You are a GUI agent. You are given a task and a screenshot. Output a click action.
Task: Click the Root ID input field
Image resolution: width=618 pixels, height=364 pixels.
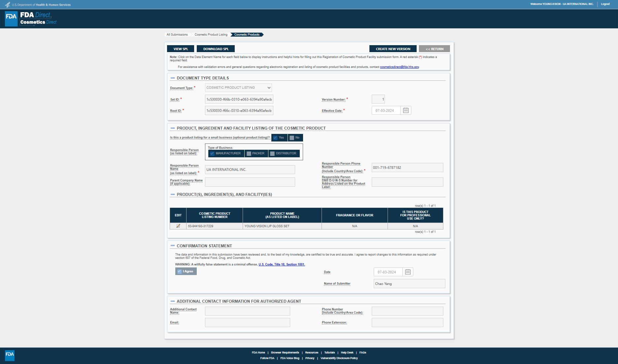239,110
